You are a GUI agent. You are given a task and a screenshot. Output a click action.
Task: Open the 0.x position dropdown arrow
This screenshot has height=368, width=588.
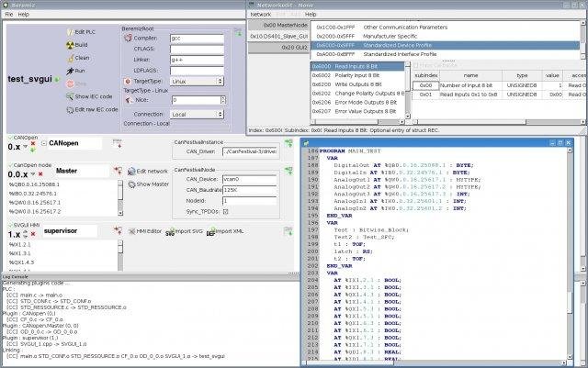[x=26, y=147]
